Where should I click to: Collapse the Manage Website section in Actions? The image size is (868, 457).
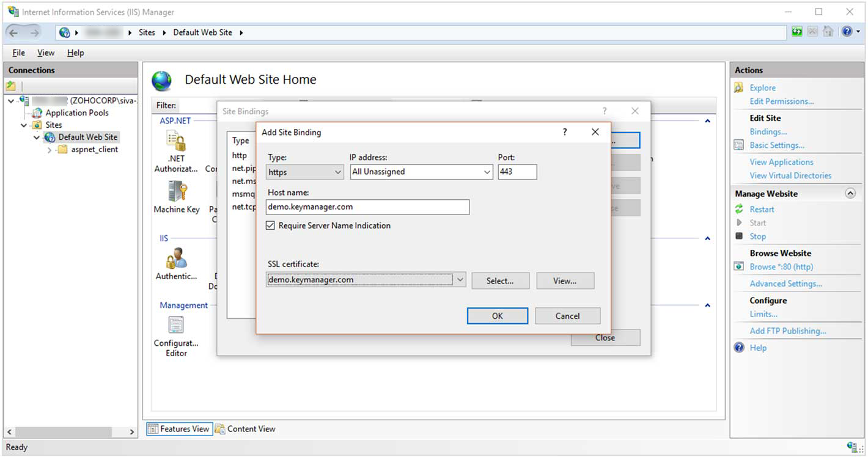pos(850,193)
